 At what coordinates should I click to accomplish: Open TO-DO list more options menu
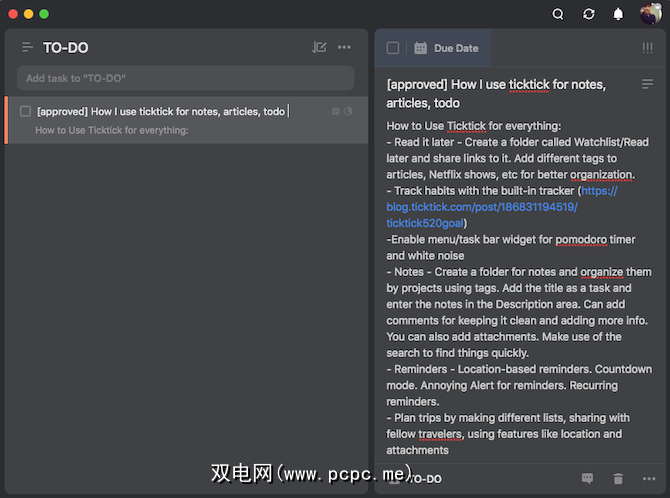point(345,47)
